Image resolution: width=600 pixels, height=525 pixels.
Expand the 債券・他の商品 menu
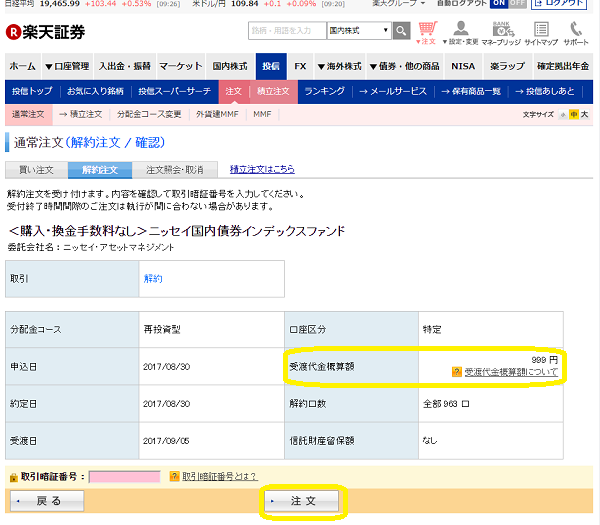[404, 66]
